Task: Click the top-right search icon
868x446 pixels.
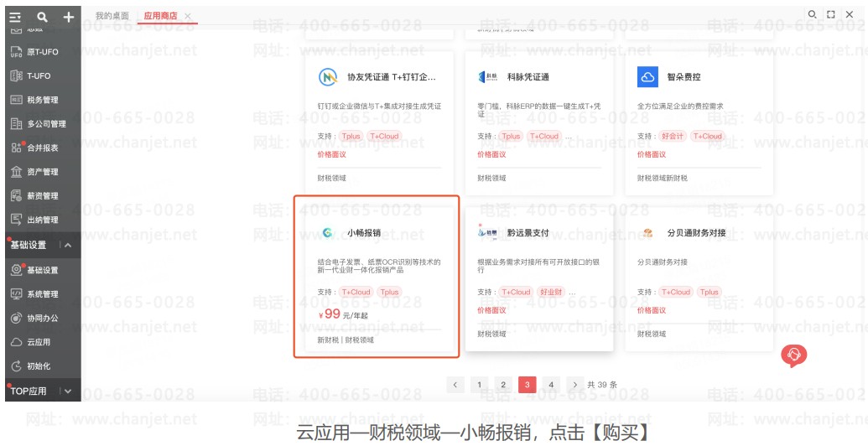Action: (x=812, y=14)
